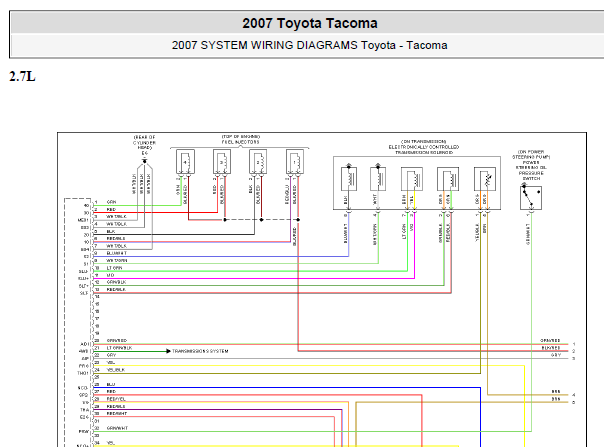604x447 pixels.
Task: Click the 'BLK' wire label at pin 5
Action: pyautogui.click(x=111, y=231)
